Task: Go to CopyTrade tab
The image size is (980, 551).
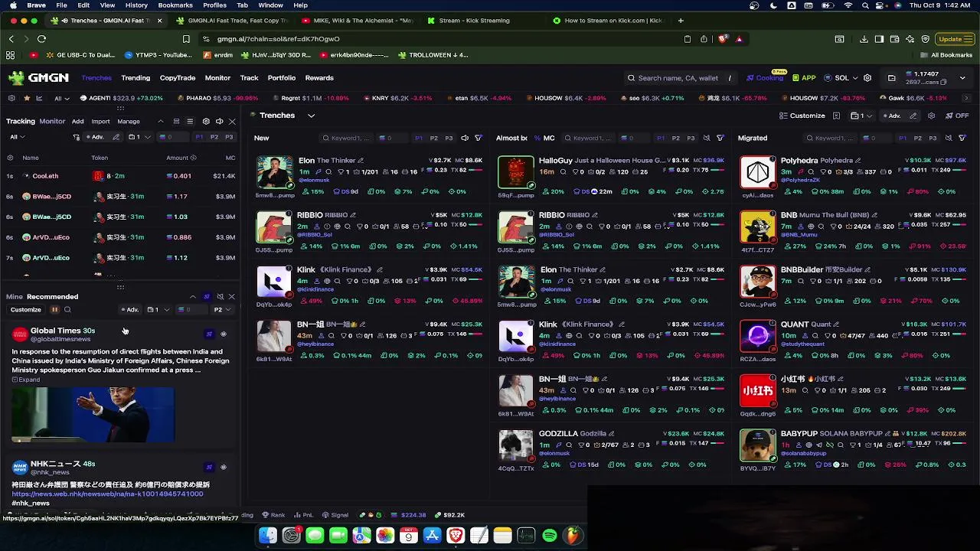Action: tap(178, 78)
